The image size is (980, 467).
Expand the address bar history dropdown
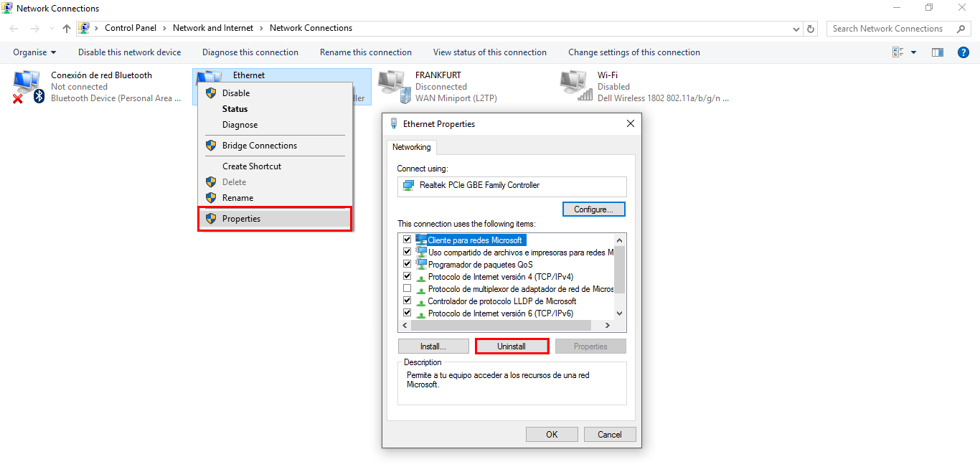[796, 29]
